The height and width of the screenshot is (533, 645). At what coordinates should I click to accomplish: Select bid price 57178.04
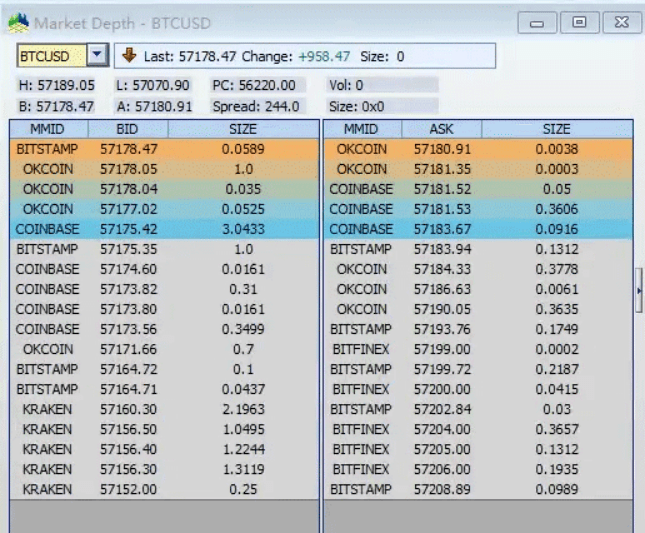(x=129, y=189)
